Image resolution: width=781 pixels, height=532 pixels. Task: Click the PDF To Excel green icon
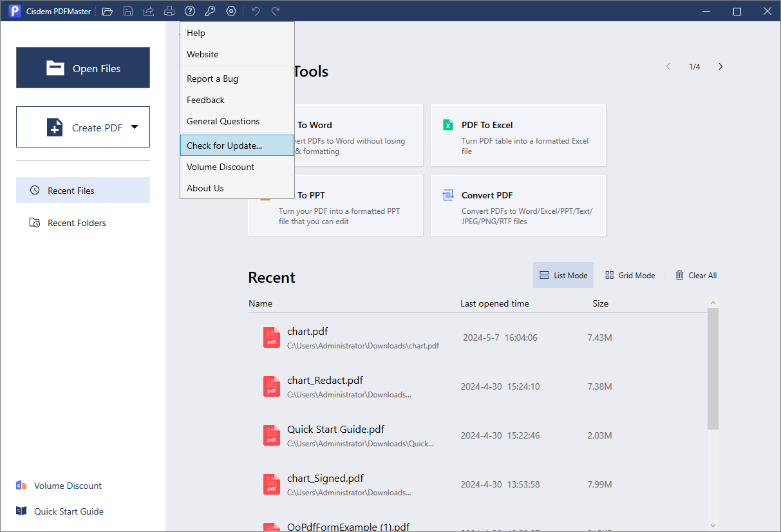[448, 125]
